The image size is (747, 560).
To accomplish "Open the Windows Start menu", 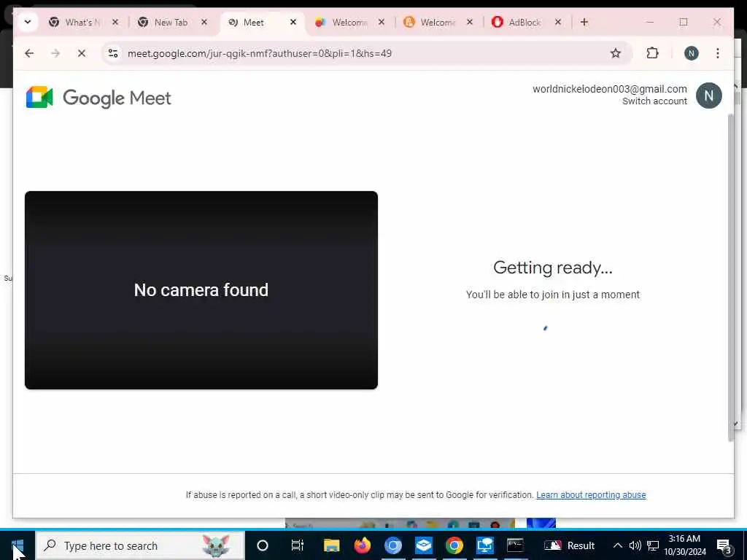I will click(18, 545).
